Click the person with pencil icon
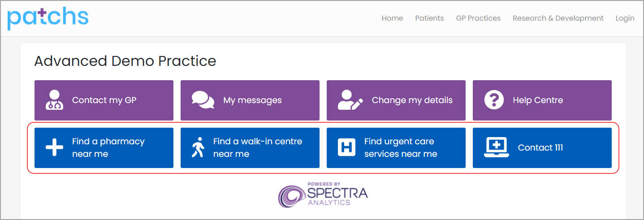Viewport: 644px width, 220px height. coord(350,100)
